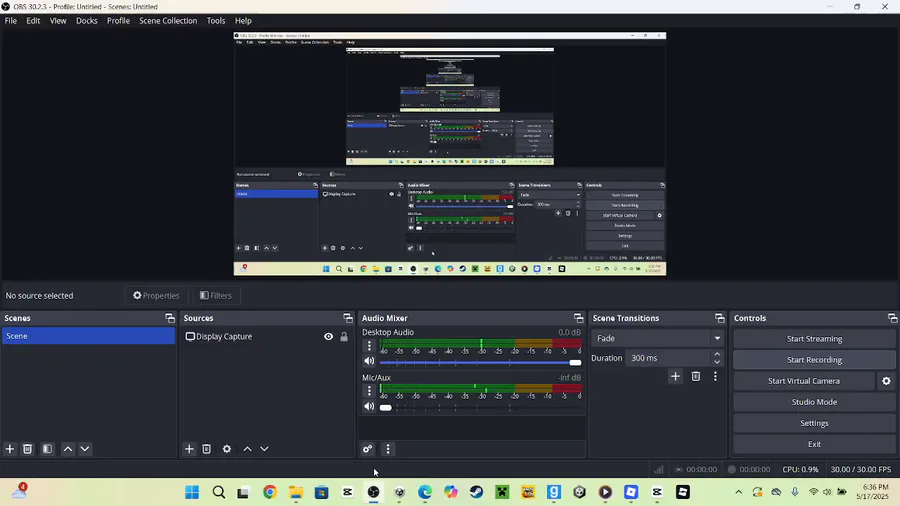The width and height of the screenshot is (900, 506).
Task: Remove scene transition trash icon
Action: point(696,376)
